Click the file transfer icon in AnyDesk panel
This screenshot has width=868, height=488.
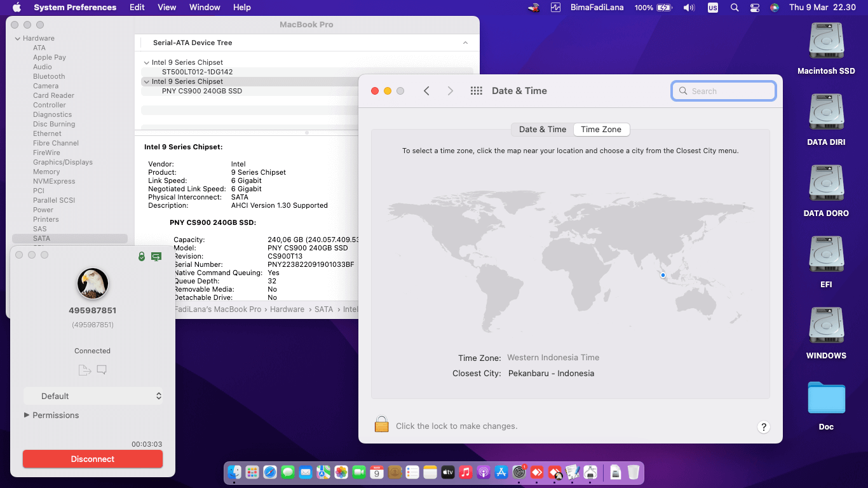coord(85,370)
